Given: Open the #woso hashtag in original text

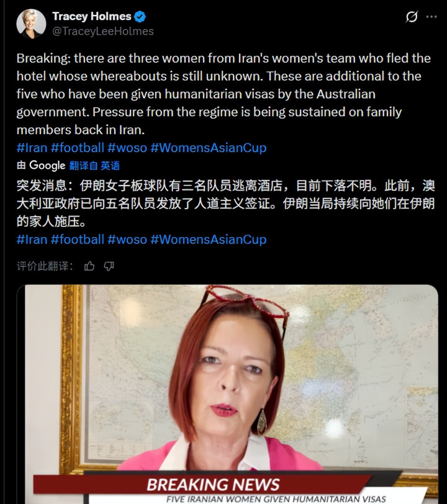Looking at the screenshot, I should [127, 148].
